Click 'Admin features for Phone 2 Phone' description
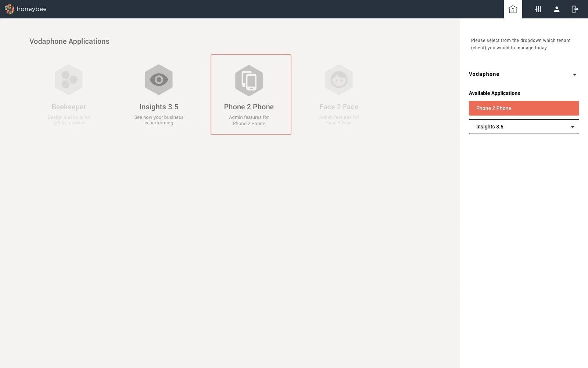Image resolution: width=588 pixels, height=368 pixels. coord(249,120)
